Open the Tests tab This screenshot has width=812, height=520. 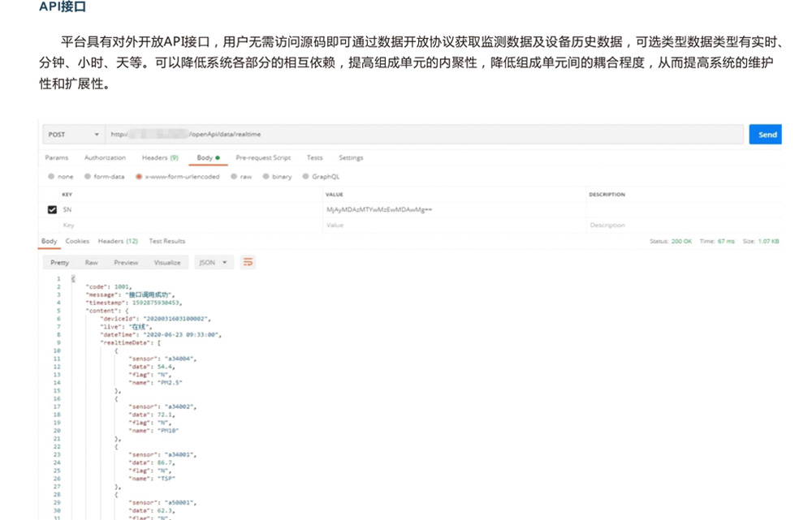point(314,157)
